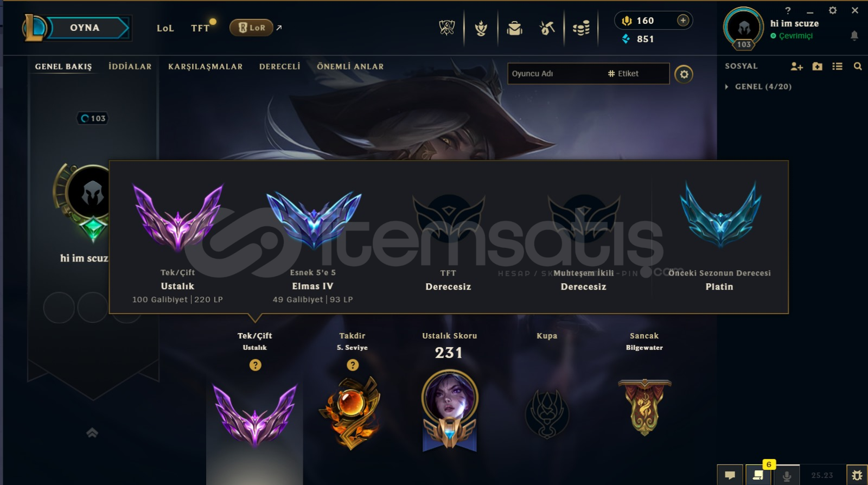
Task: Collapse the profile banner with double chevron
Action: [x=92, y=432]
